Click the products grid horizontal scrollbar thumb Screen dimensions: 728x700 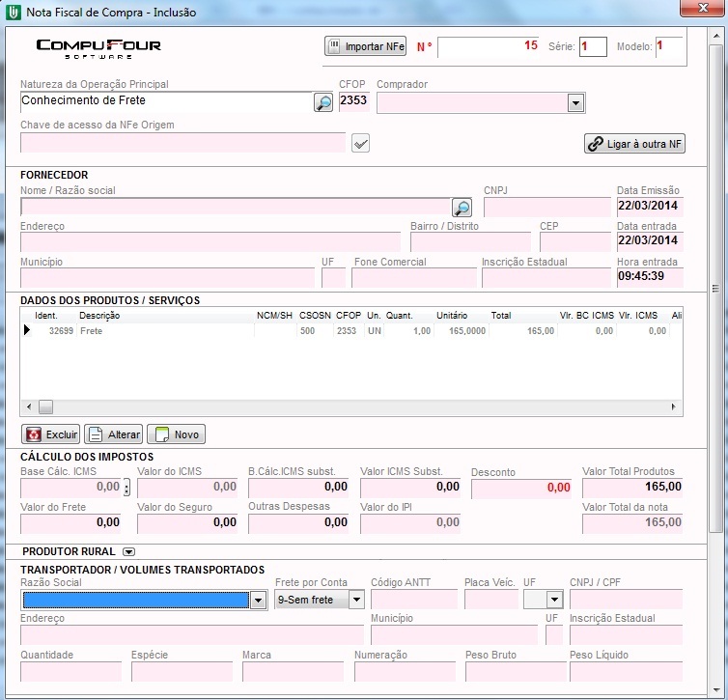coord(45,407)
